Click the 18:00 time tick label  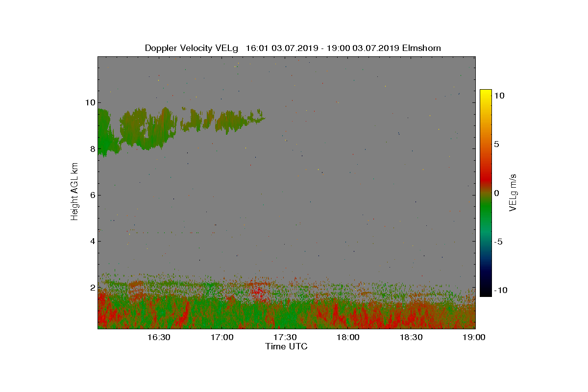tap(348, 337)
